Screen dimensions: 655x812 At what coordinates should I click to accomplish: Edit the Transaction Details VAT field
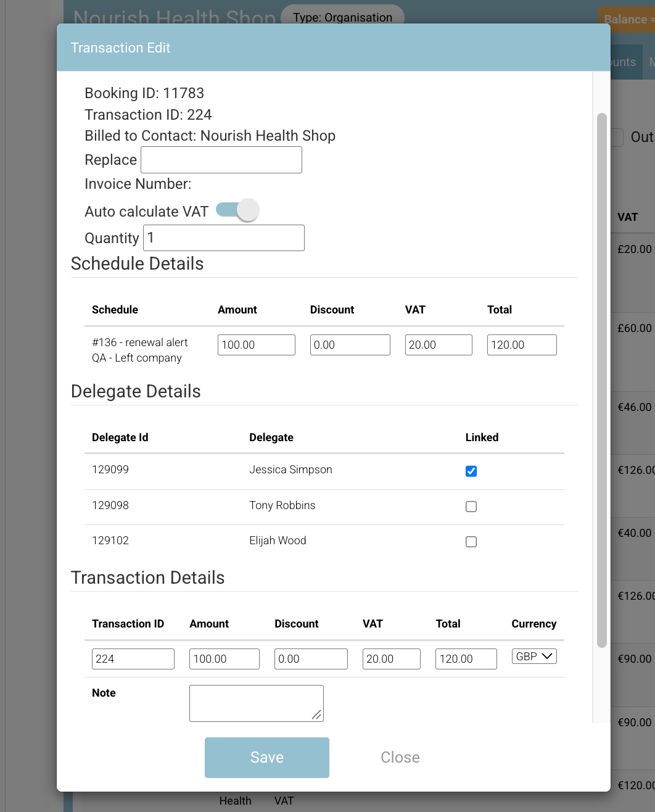[392, 659]
